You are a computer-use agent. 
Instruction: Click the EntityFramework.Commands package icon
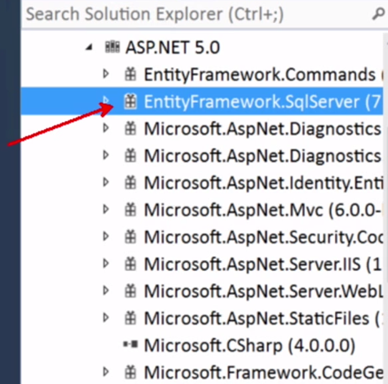pyautogui.click(x=130, y=75)
